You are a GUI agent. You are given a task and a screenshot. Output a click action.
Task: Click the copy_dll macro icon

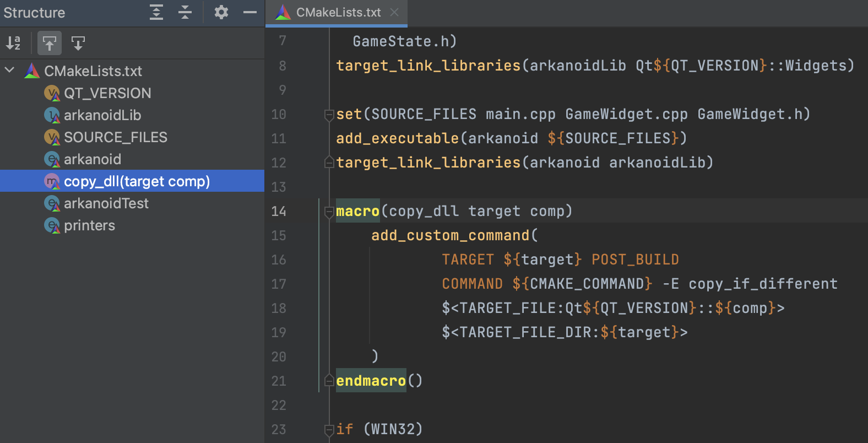coord(52,181)
